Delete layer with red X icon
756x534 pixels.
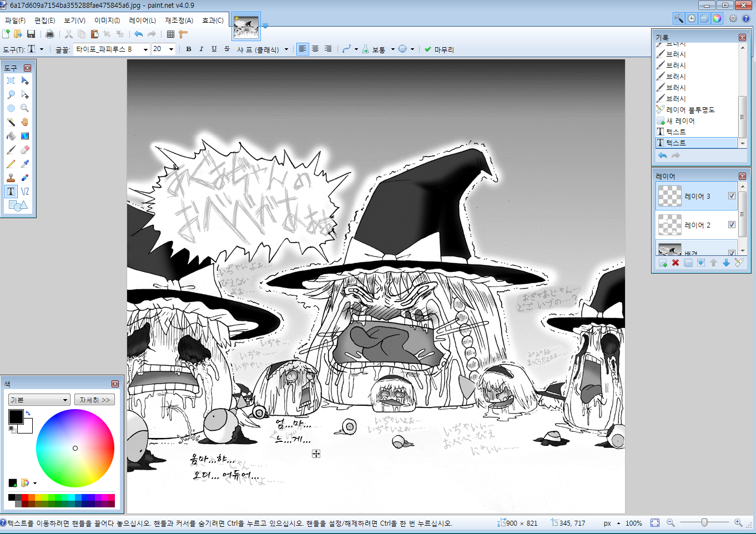[x=676, y=263]
